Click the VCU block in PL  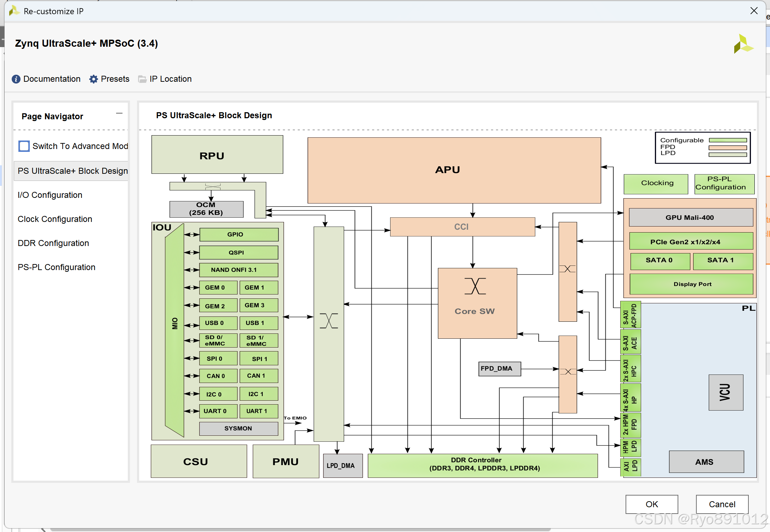click(x=726, y=392)
